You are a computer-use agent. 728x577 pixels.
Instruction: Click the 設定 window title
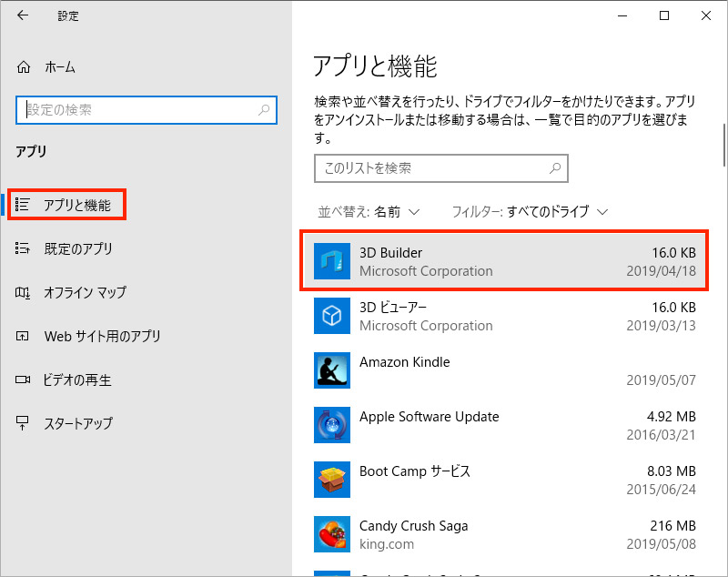coord(68,15)
